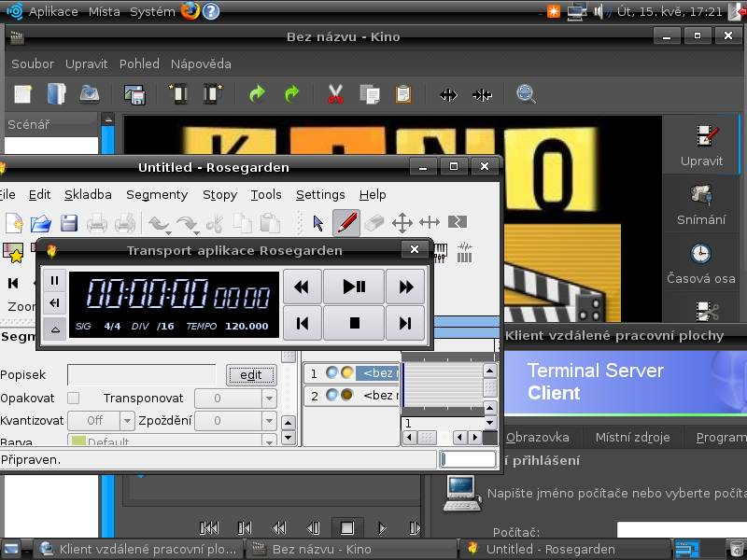Viewport: 747px width, 560px height.
Task: Open the Zpoždění dropdown
Action: [x=269, y=421]
